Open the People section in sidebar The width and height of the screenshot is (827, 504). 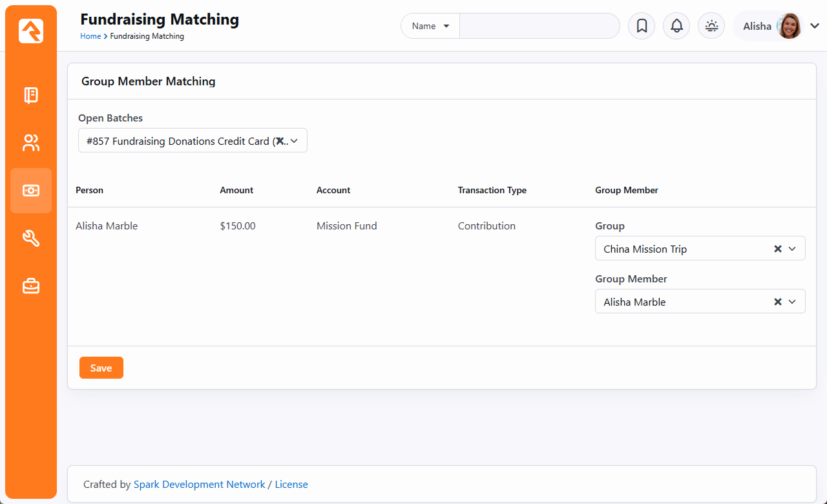tap(31, 143)
